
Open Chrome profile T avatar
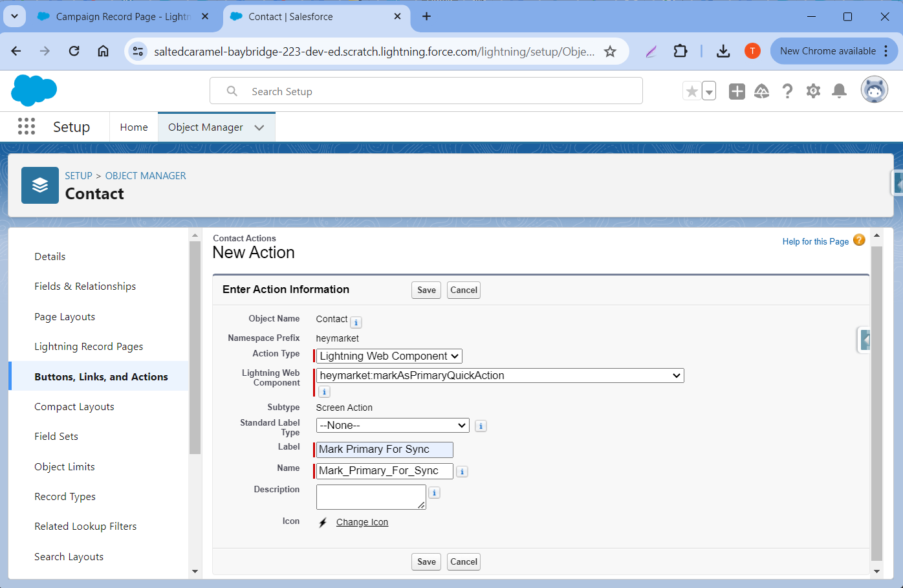tap(752, 51)
